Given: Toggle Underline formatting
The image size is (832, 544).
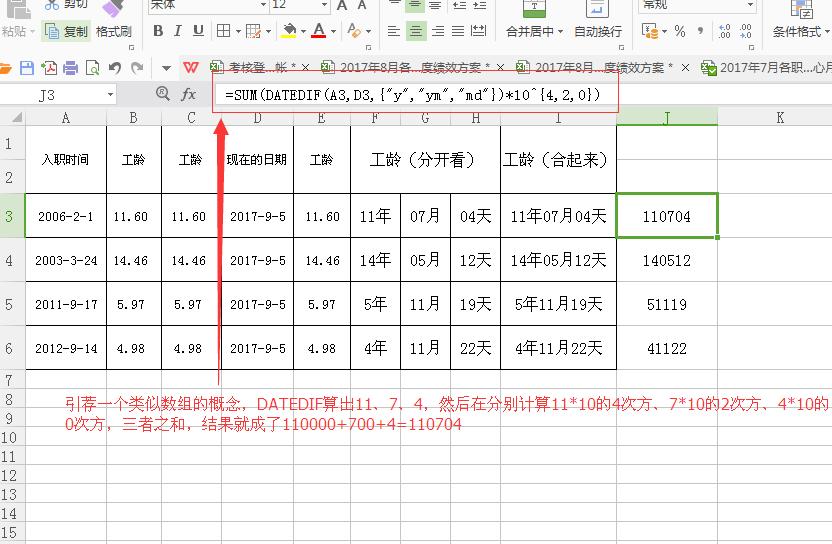Looking at the screenshot, I should pyautogui.click(x=198, y=31).
